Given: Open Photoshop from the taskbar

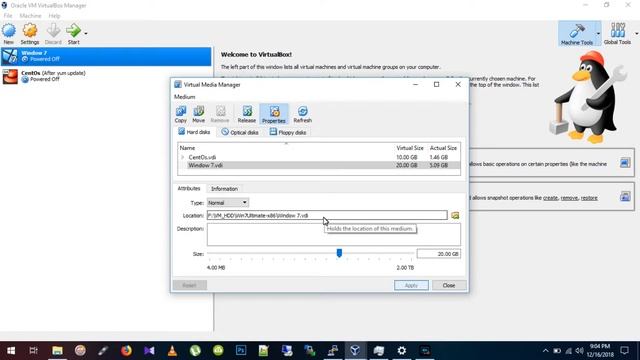Looking at the screenshot, I should pos(241,351).
